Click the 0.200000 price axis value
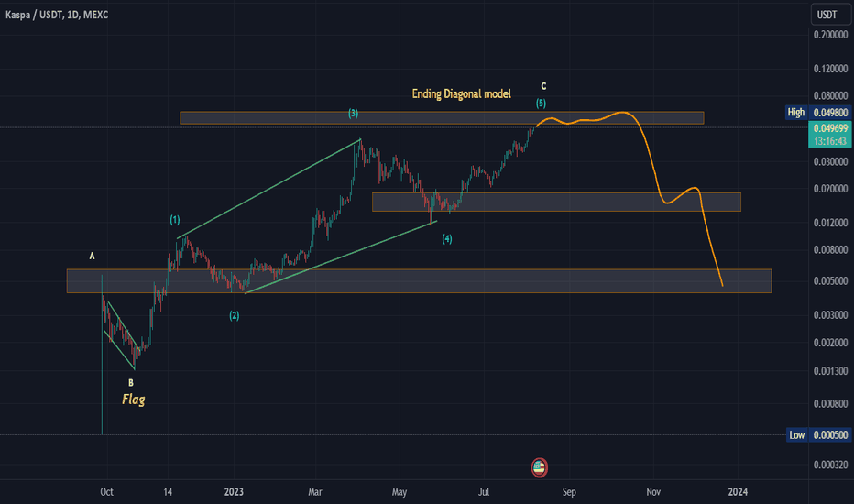This screenshot has height=504, width=854. click(830, 34)
